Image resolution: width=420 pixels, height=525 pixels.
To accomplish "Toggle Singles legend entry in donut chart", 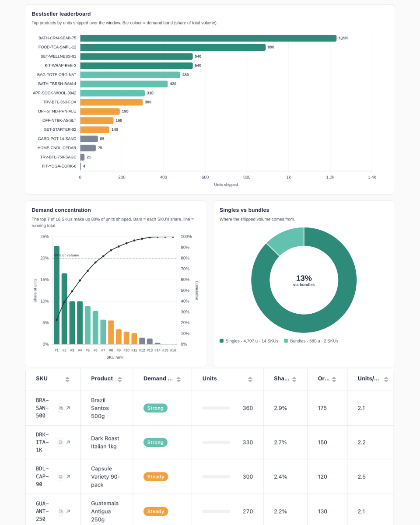I will [x=249, y=341].
